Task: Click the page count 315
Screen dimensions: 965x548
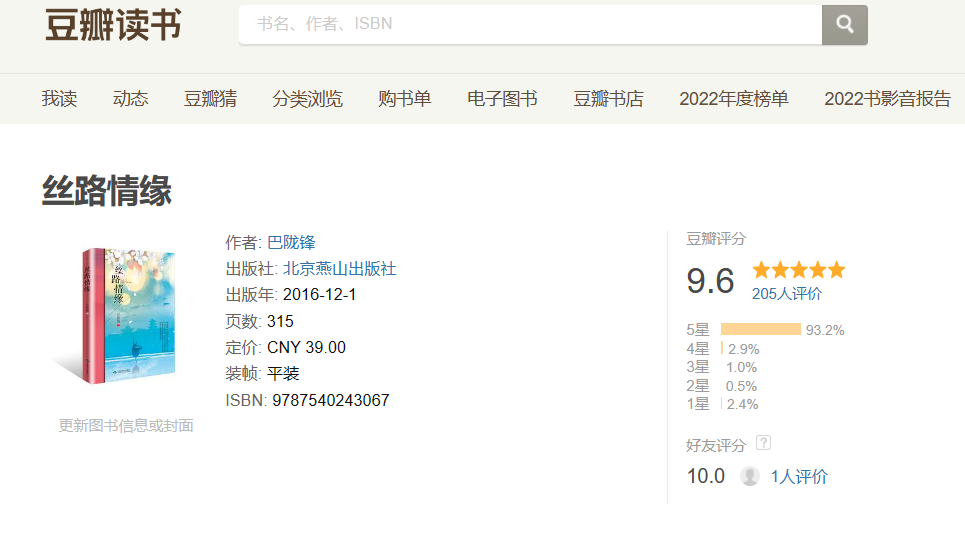Action: [x=280, y=321]
